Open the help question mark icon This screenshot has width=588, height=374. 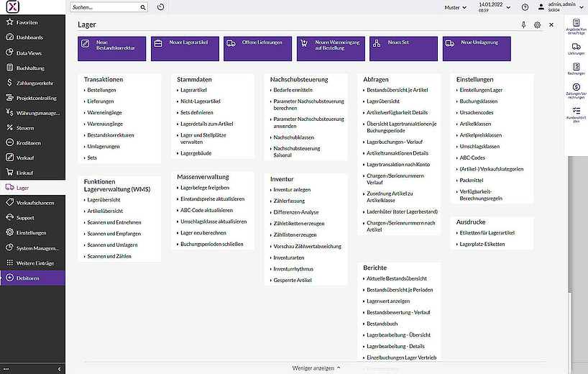[x=525, y=7]
